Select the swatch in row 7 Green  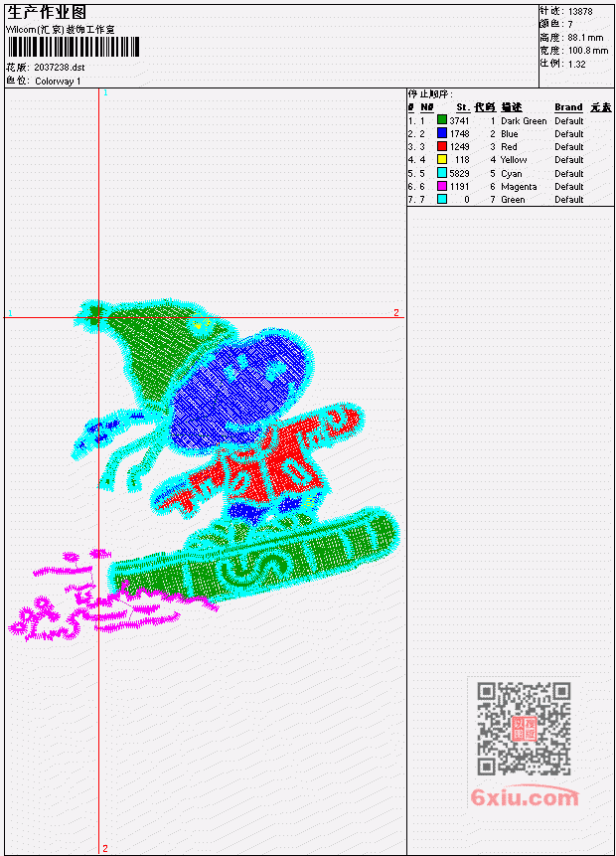coord(442,199)
